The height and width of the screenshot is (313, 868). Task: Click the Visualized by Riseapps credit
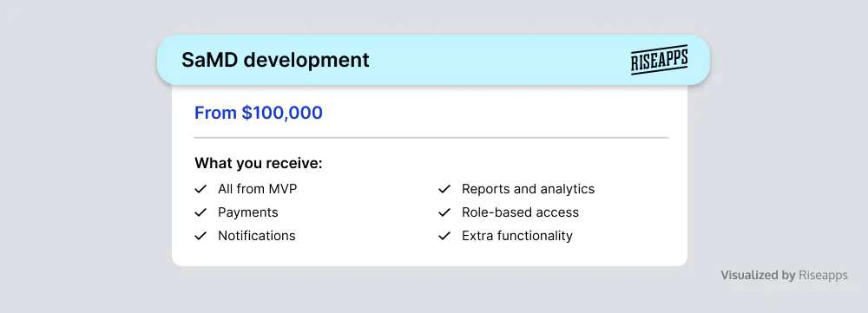point(784,275)
